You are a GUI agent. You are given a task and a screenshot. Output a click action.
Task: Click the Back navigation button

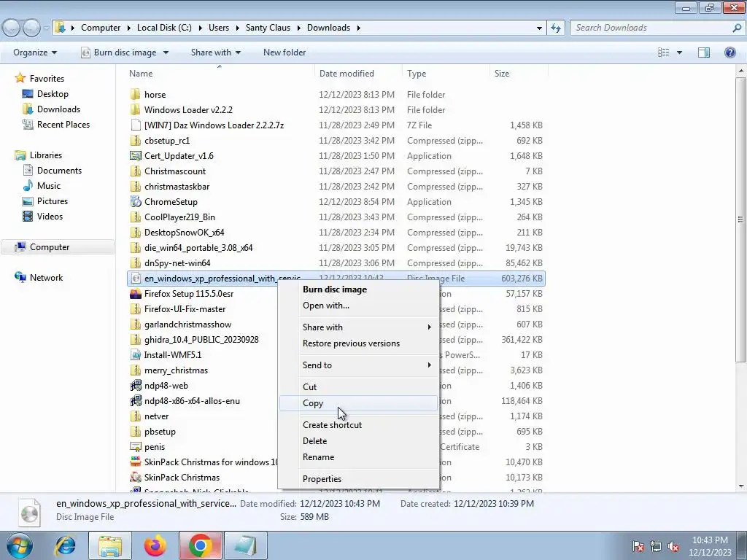[12, 28]
